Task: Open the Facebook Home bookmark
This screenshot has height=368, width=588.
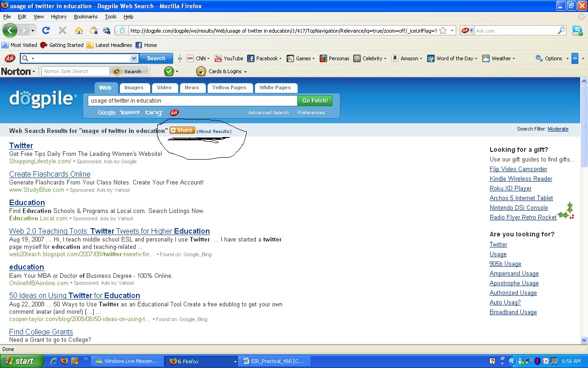Action: coord(146,45)
